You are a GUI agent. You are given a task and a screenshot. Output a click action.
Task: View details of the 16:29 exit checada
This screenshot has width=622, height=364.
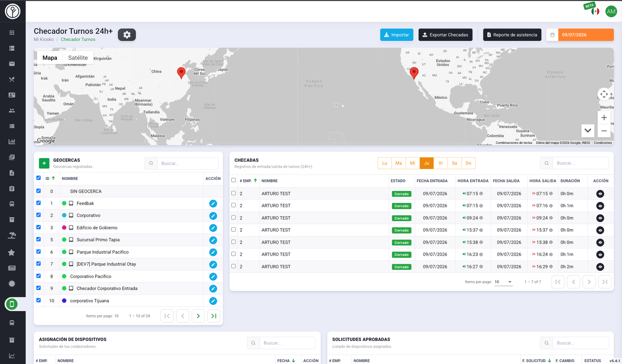(x=600, y=267)
